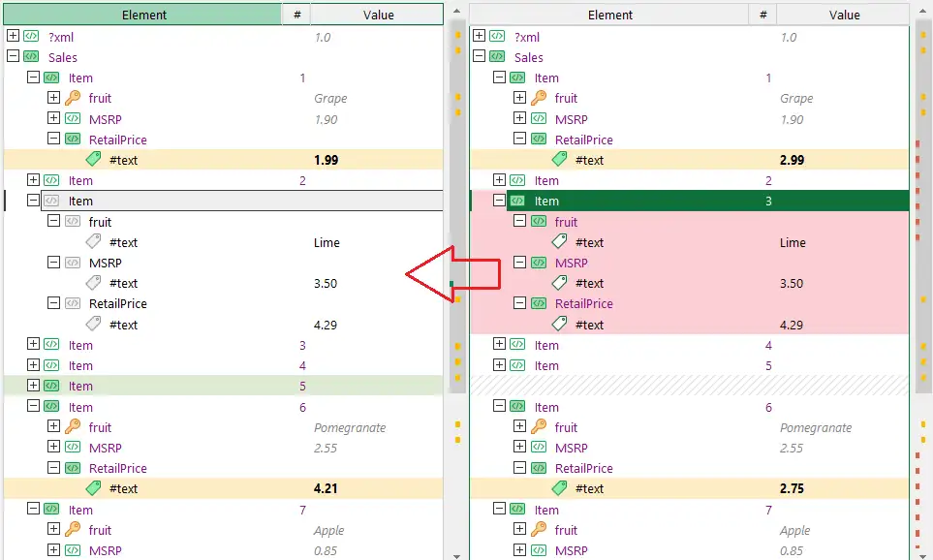This screenshot has width=933, height=560.
Task: Click key icon of Apple fruit, right pane
Action: coord(539,529)
